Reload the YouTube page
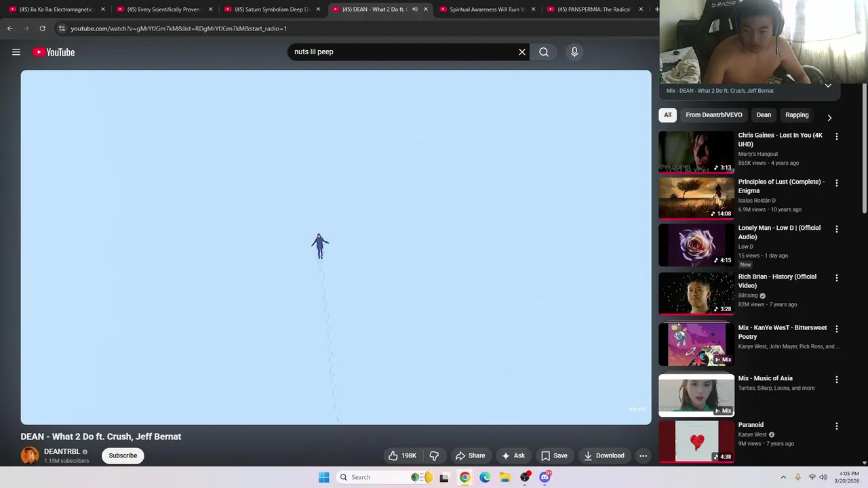Screen dimensions: 868x488 [42, 28]
